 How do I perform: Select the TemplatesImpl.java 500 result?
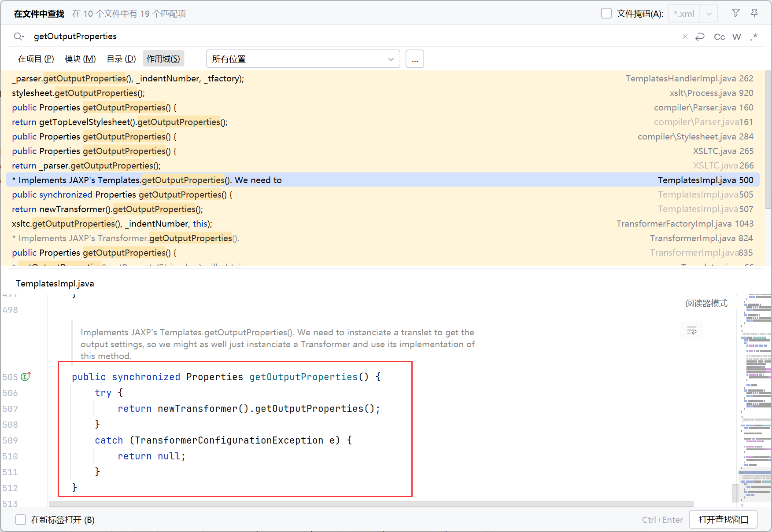[382, 180]
